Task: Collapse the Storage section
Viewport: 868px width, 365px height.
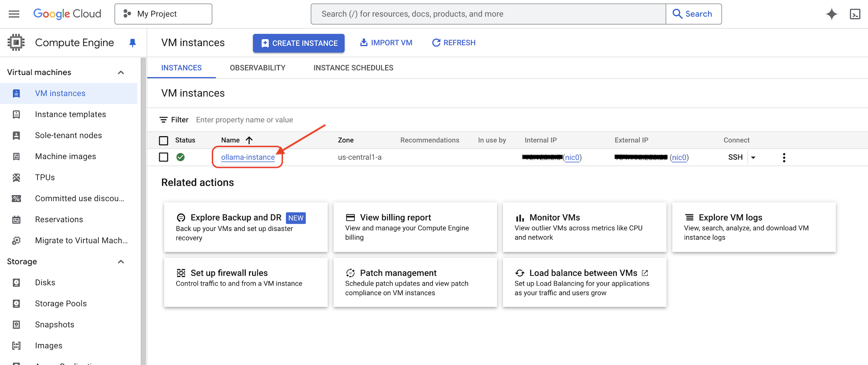Action: (x=121, y=262)
